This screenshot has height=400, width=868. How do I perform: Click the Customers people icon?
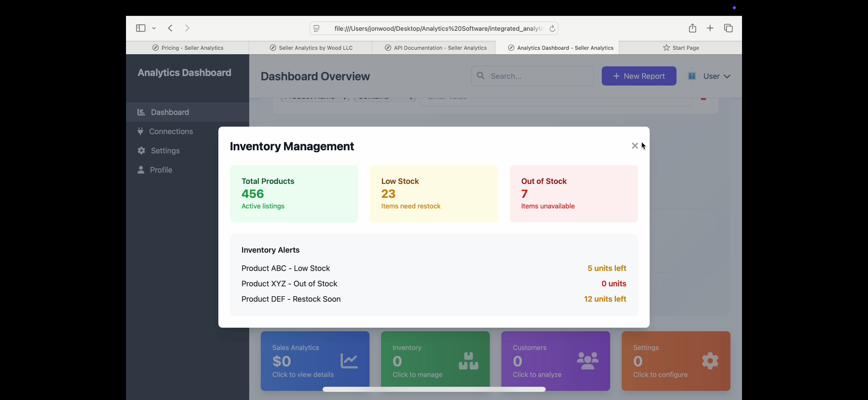(x=588, y=361)
